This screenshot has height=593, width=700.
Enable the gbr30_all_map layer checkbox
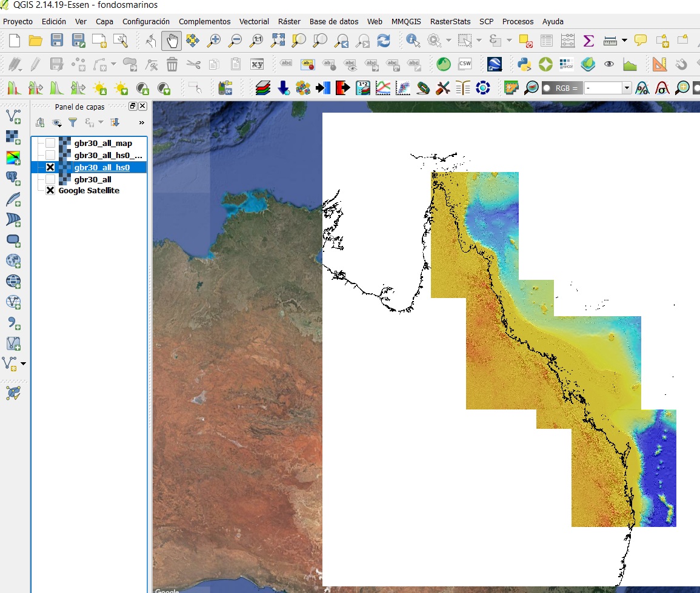pyautogui.click(x=50, y=144)
